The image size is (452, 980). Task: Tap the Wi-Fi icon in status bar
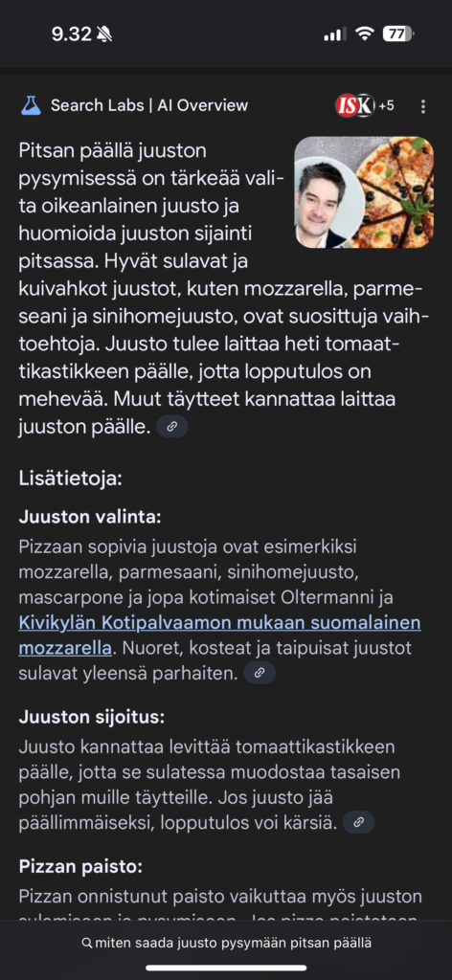click(x=363, y=33)
